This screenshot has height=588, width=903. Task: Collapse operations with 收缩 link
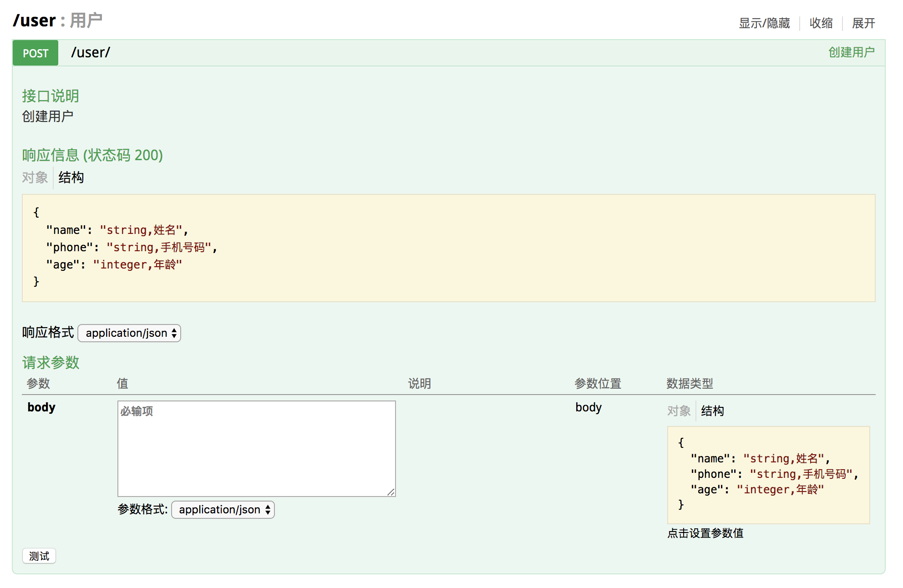pyautogui.click(x=821, y=23)
